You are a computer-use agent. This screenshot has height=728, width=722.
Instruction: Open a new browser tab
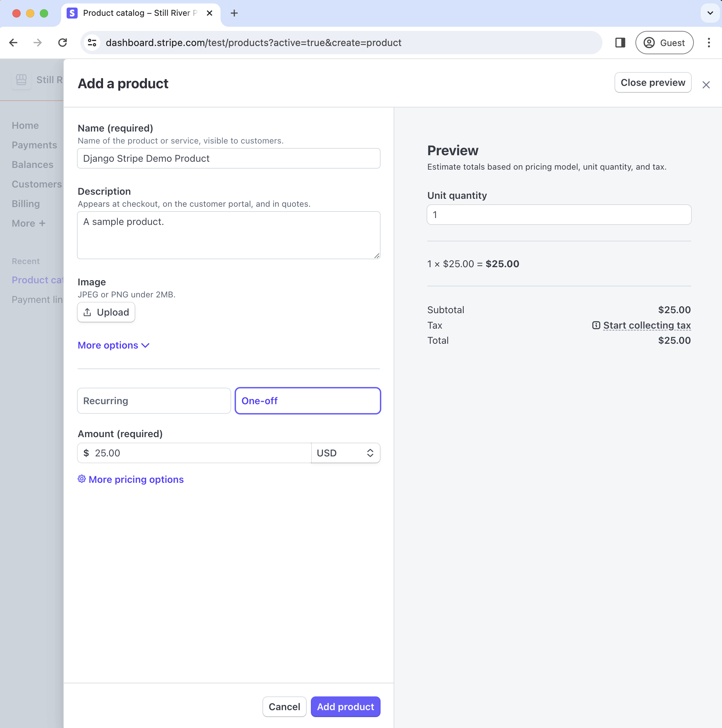pos(234,13)
